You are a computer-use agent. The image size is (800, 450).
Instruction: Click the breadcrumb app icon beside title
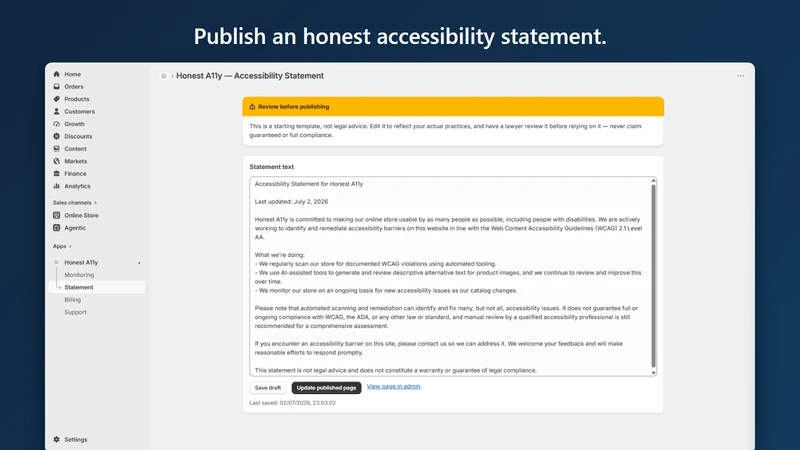[164, 76]
